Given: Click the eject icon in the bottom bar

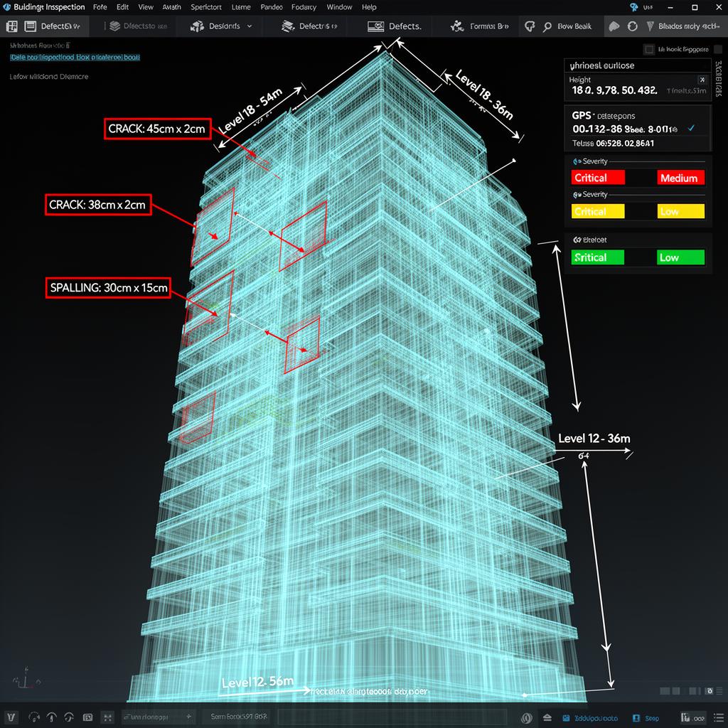Looking at the screenshot, I should (x=547, y=718).
